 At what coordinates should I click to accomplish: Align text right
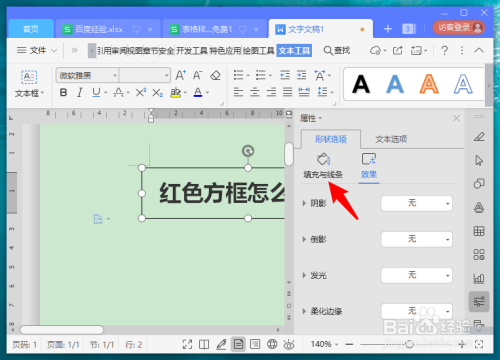pos(271,92)
